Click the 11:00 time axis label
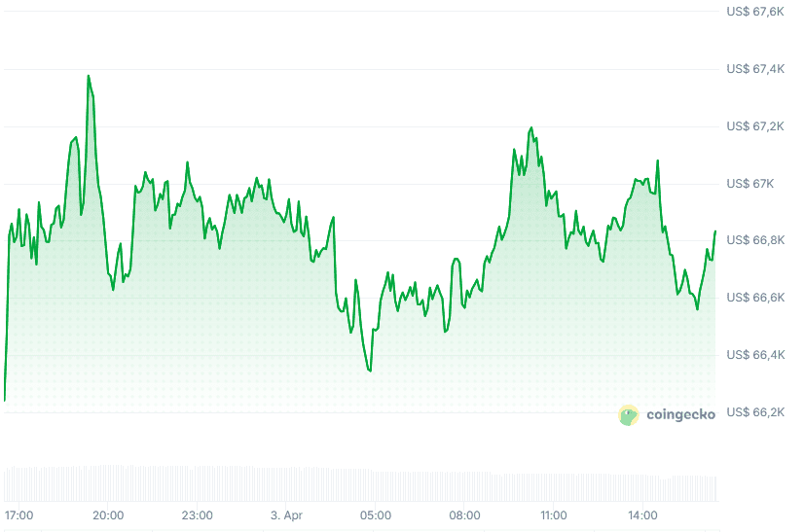 [x=554, y=514]
